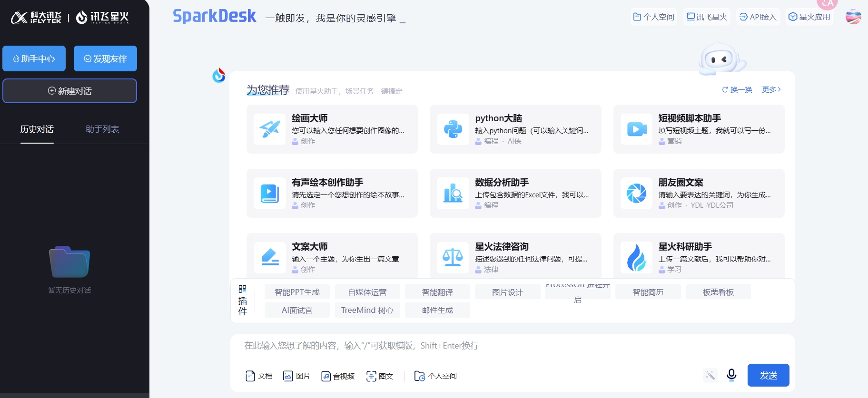Switch to the 助手列表 tab
868x398 pixels.
(x=102, y=129)
